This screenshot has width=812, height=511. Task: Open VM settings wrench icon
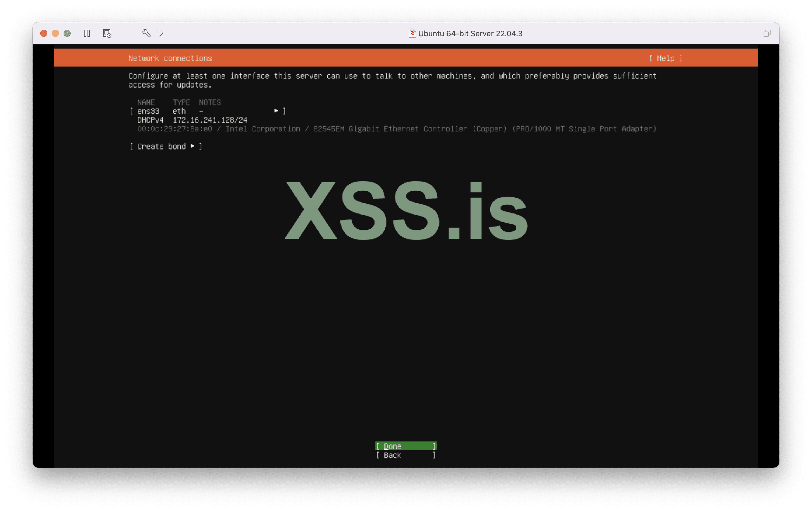tap(146, 33)
